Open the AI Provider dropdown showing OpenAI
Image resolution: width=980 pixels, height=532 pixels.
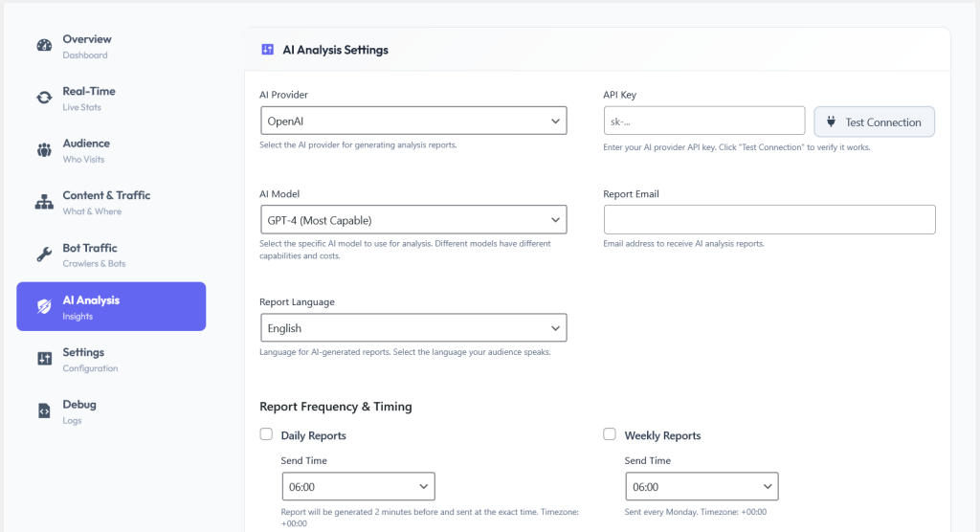pos(413,121)
